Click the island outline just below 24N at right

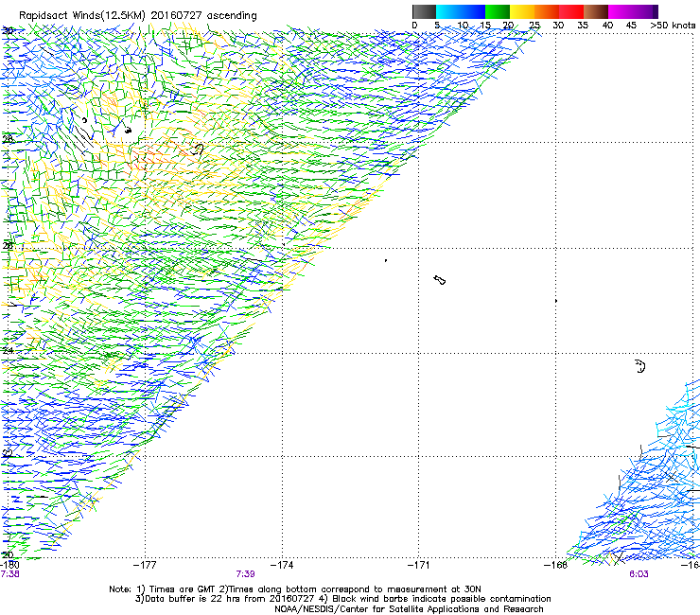640,366
